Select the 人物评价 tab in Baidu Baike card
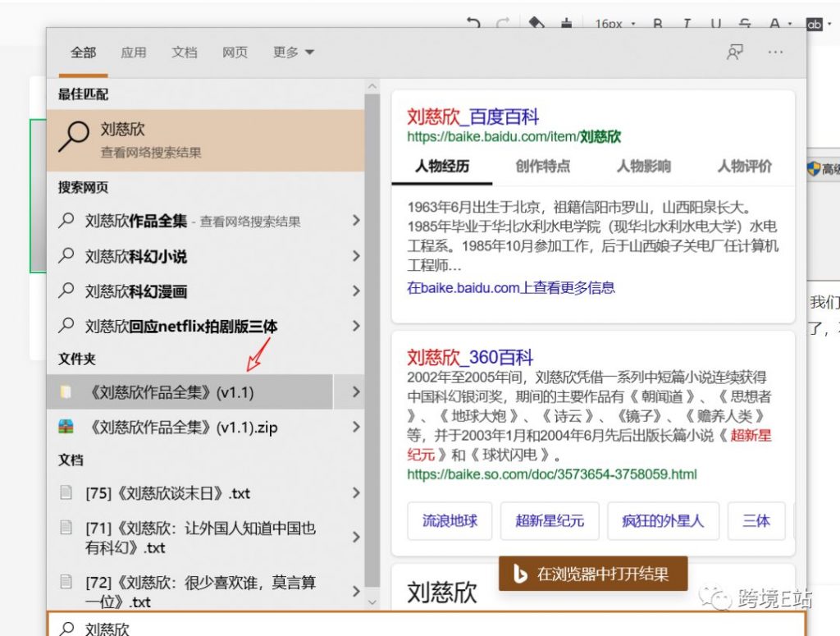 tap(744, 166)
